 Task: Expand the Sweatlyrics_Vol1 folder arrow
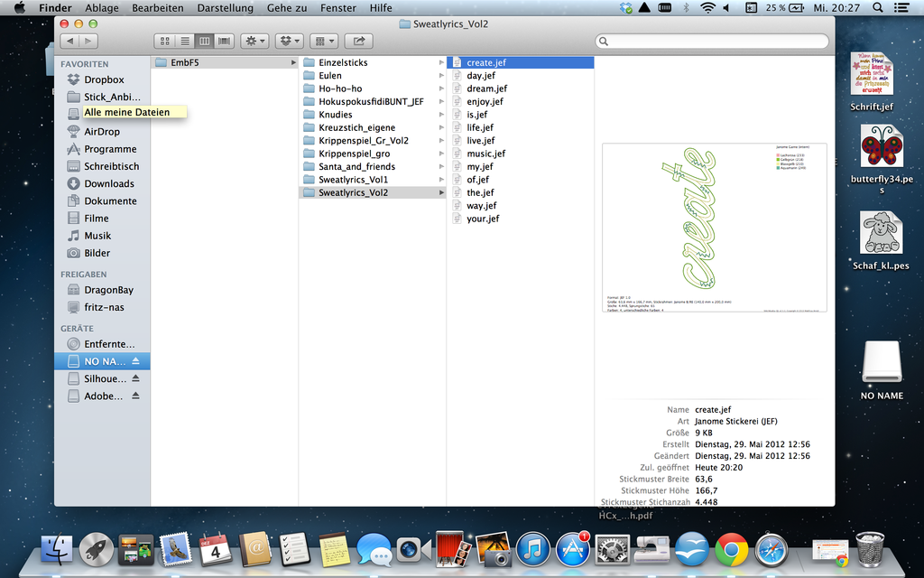pos(440,180)
